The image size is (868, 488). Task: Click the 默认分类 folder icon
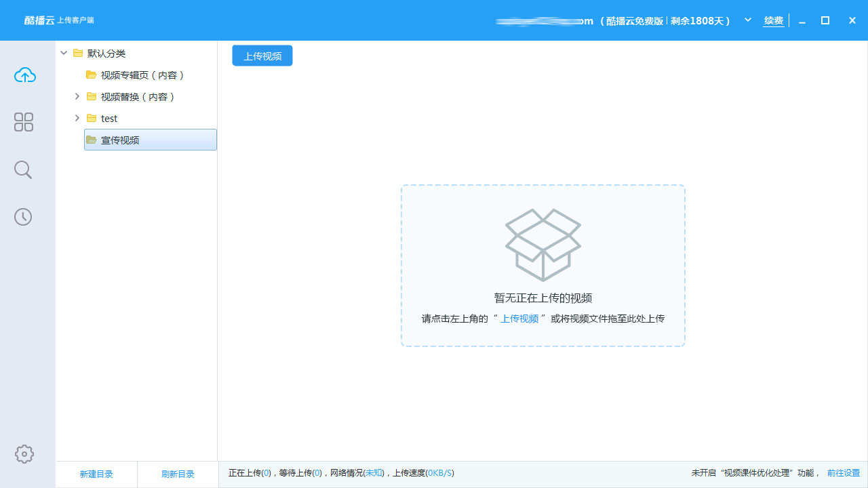pyautogui.click(x=78, y=54)
